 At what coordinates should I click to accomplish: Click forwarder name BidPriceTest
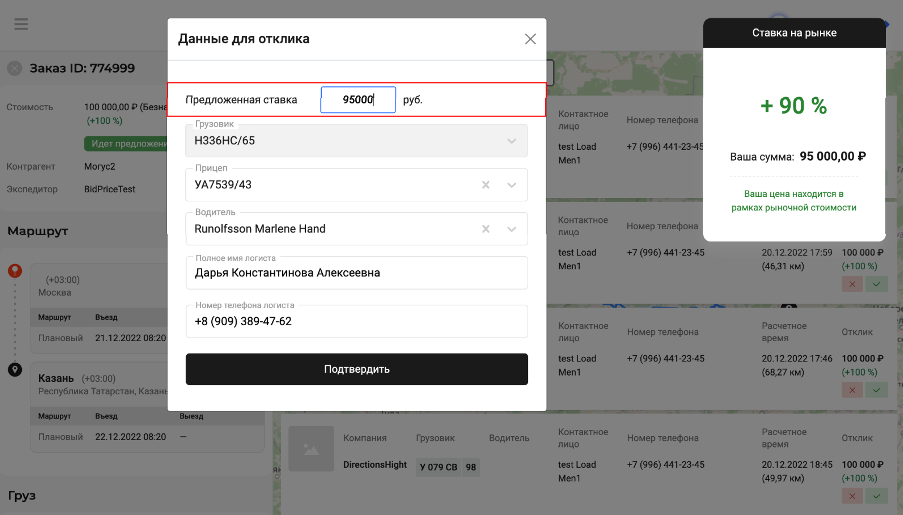(x=109, y=189)
